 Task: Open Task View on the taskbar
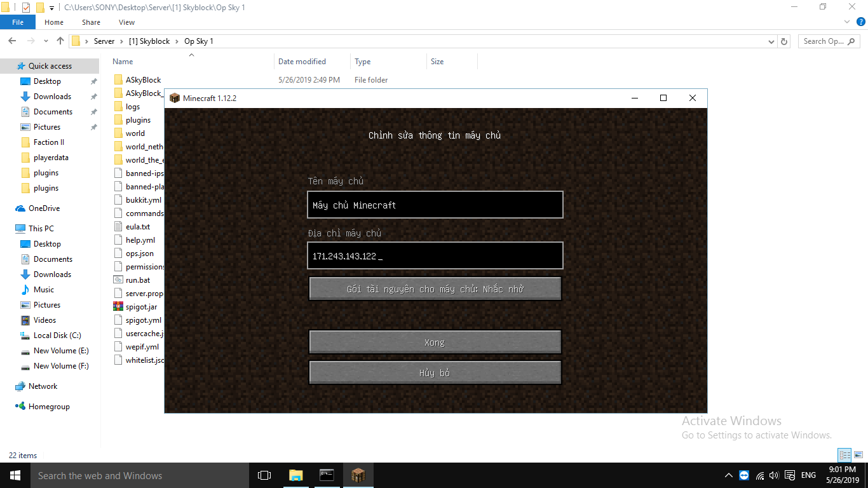coord(264,475)
